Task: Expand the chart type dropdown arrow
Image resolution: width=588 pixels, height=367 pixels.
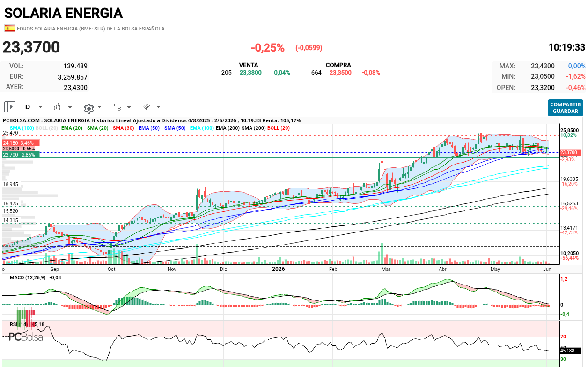Action: (70, 107)
